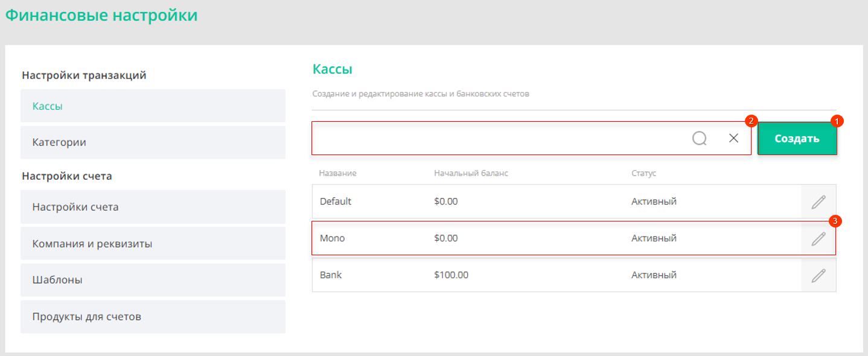Click the $100.00 balance of Bank

pos(451,275)
